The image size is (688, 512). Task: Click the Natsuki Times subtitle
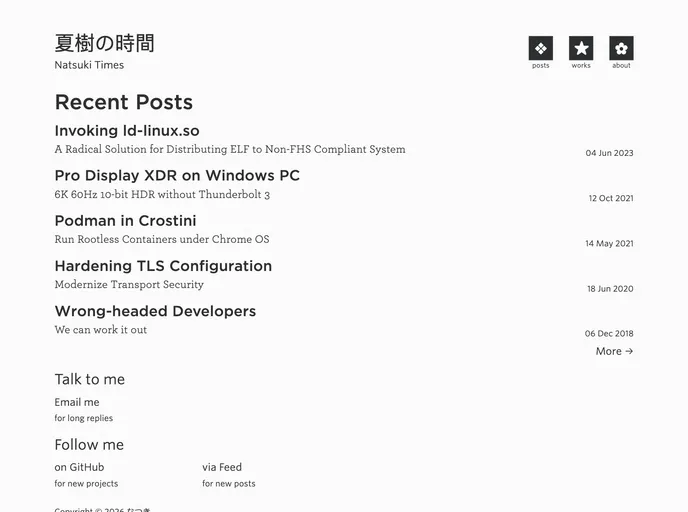pos(89,65)
